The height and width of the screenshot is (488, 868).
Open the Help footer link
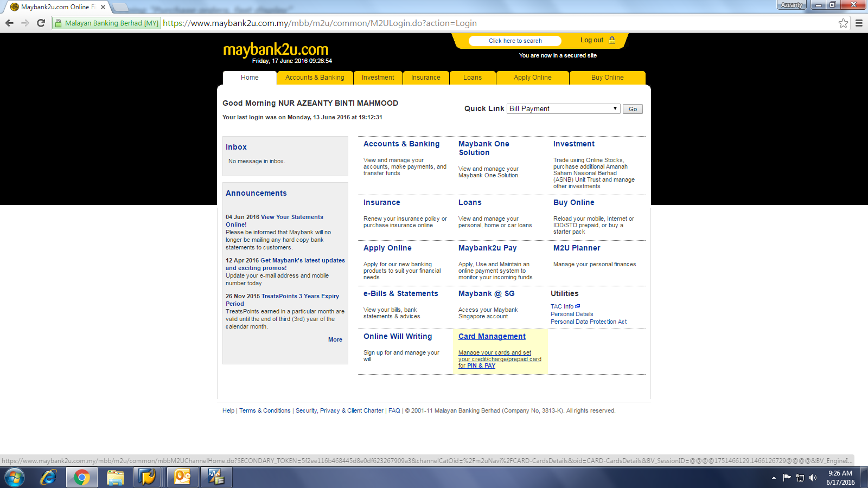[x=228, y=410]
